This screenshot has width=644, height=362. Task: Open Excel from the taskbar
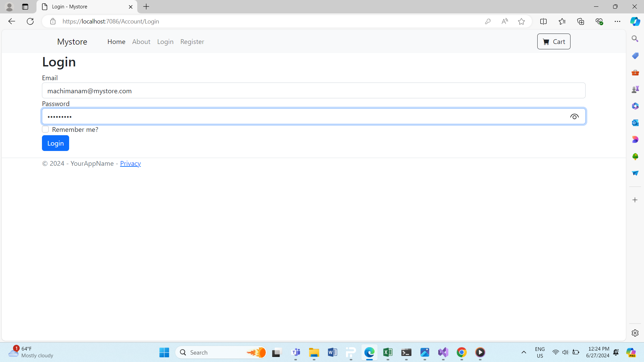coord(388,352)
